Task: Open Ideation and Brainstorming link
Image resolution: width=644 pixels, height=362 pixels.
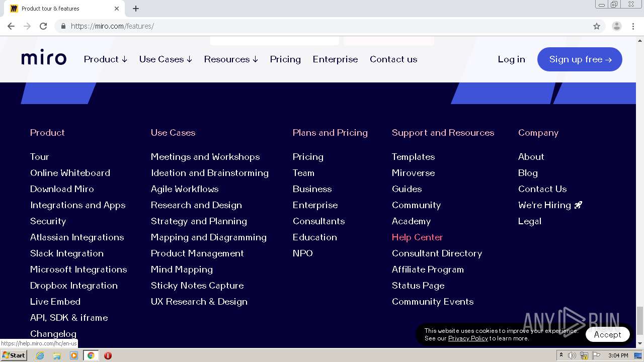Action: click(x=210, y=173)
